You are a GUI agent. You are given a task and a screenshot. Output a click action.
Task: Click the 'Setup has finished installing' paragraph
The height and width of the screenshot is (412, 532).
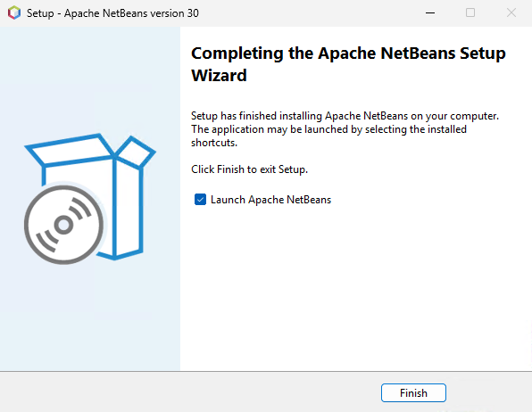click(x=345, y=129)
